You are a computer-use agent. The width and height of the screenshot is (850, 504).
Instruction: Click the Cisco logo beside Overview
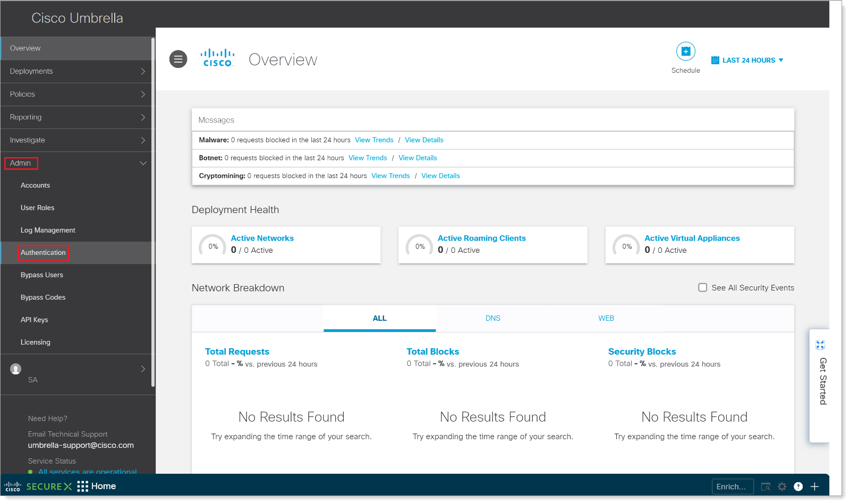217,58
